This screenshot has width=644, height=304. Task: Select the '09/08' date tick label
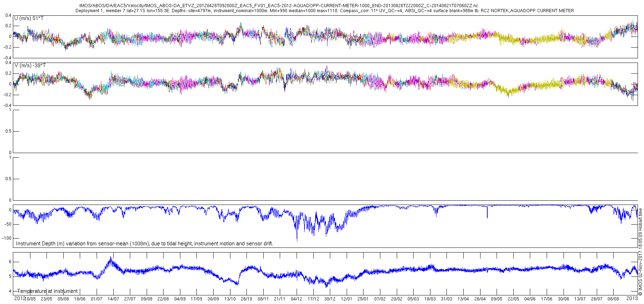[x=147, y=299]
